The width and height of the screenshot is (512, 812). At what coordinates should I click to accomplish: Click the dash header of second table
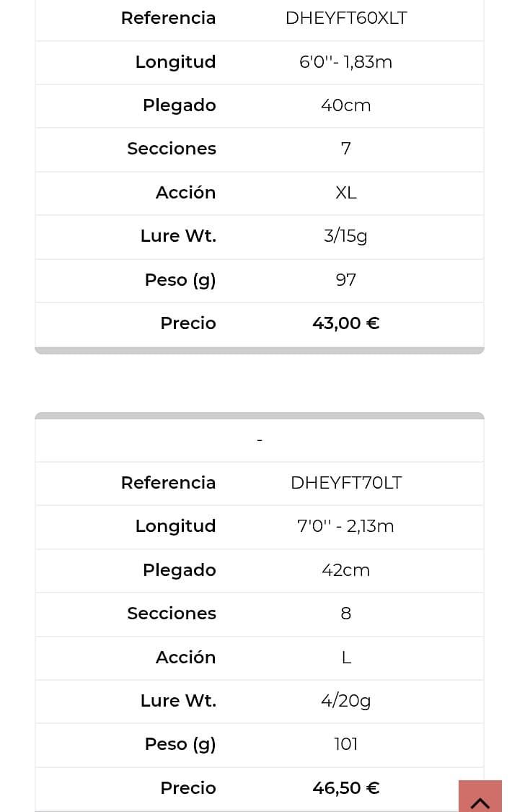click(260, 440)
